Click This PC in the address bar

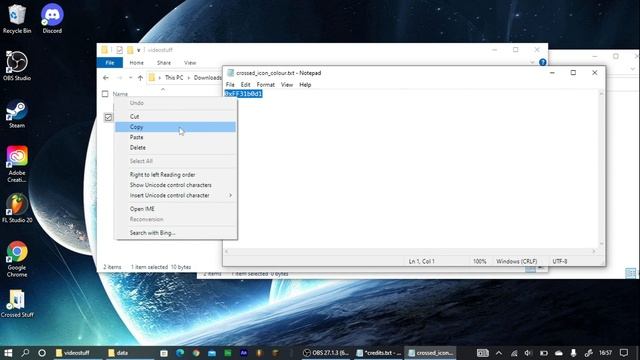[x=174, y=78]
